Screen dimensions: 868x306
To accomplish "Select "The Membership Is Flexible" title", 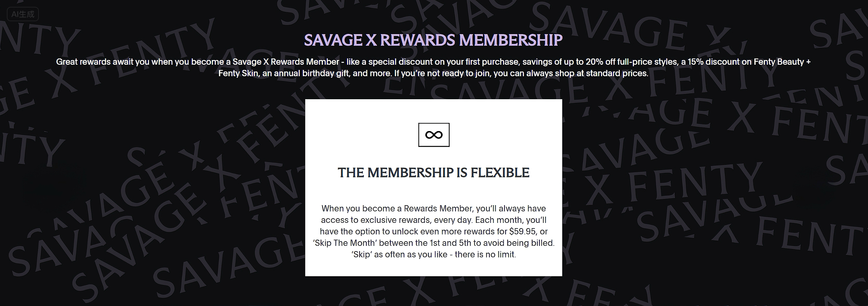I will pos(433,173).
